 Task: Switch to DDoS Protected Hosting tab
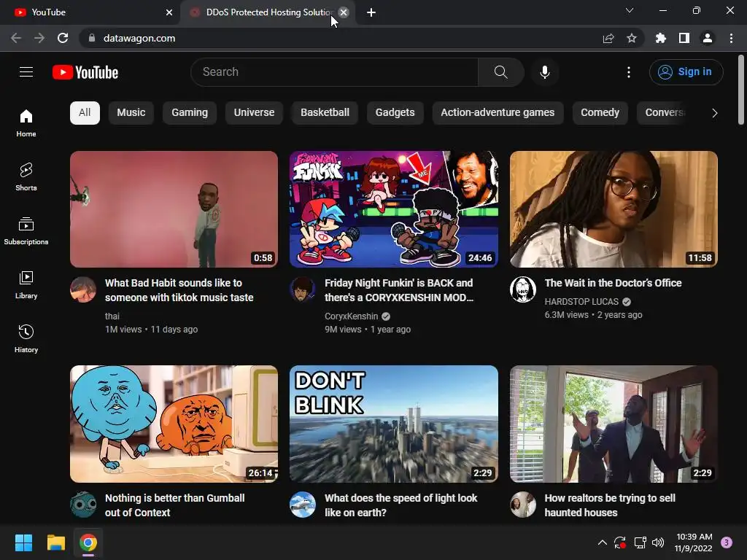coord(267,12)
